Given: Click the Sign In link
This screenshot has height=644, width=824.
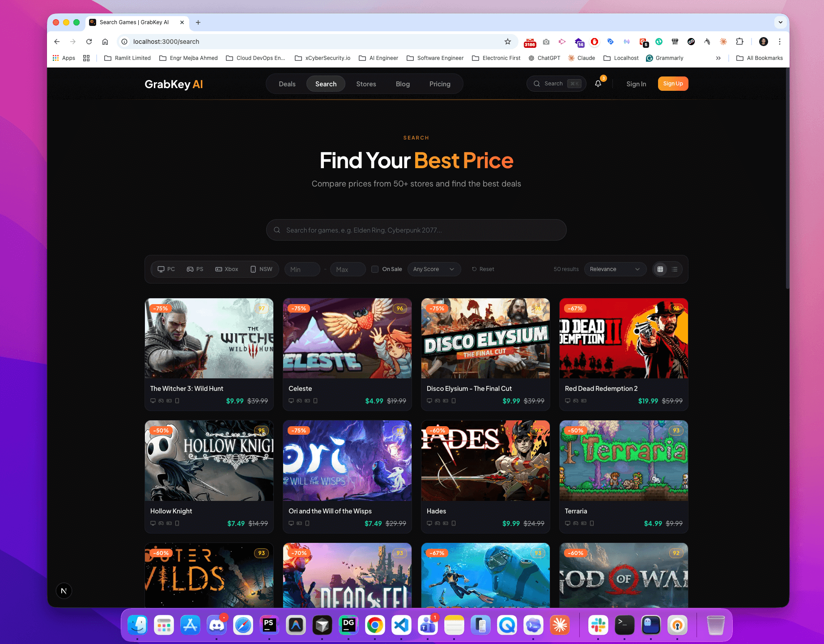Looking at the screenshot, I should 636,84.
